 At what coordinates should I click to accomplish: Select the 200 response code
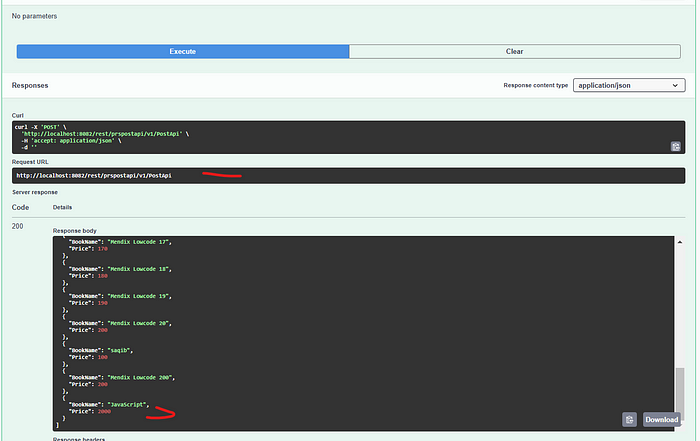19,227
